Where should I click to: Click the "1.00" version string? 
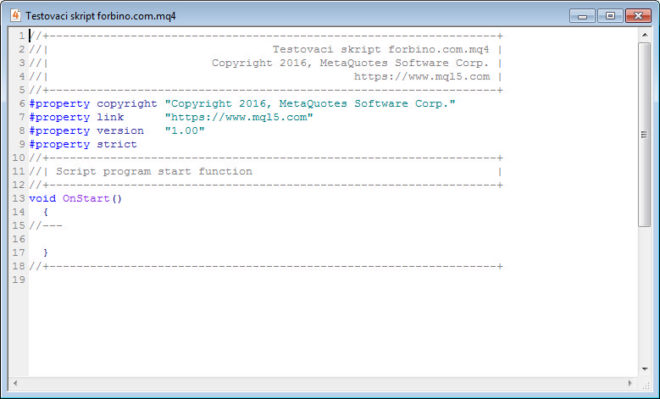(185, 130)
